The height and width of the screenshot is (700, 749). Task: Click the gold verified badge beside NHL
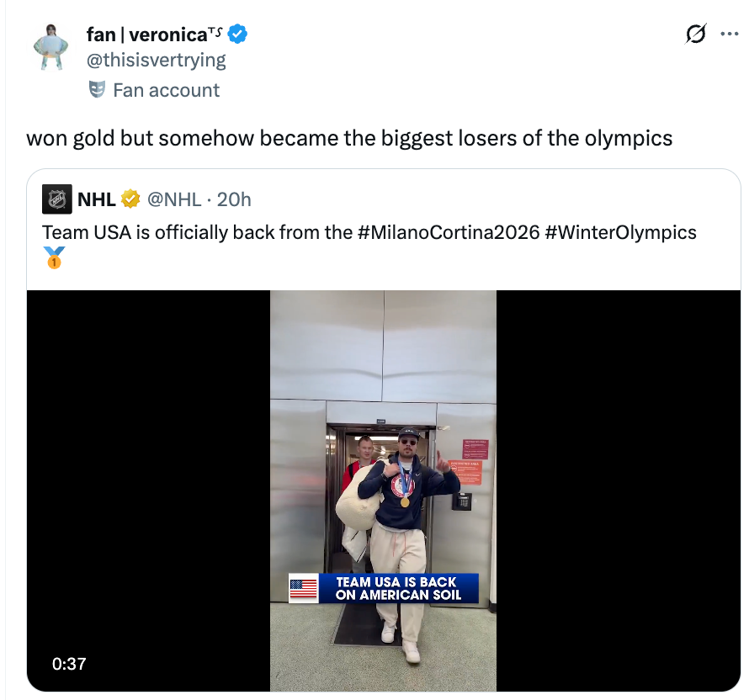point(128,199)
